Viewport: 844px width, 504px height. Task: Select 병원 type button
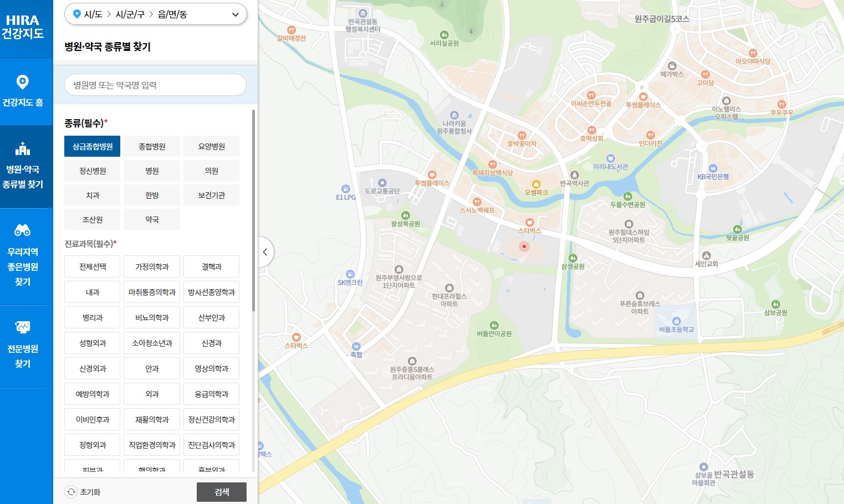(152, 171)
